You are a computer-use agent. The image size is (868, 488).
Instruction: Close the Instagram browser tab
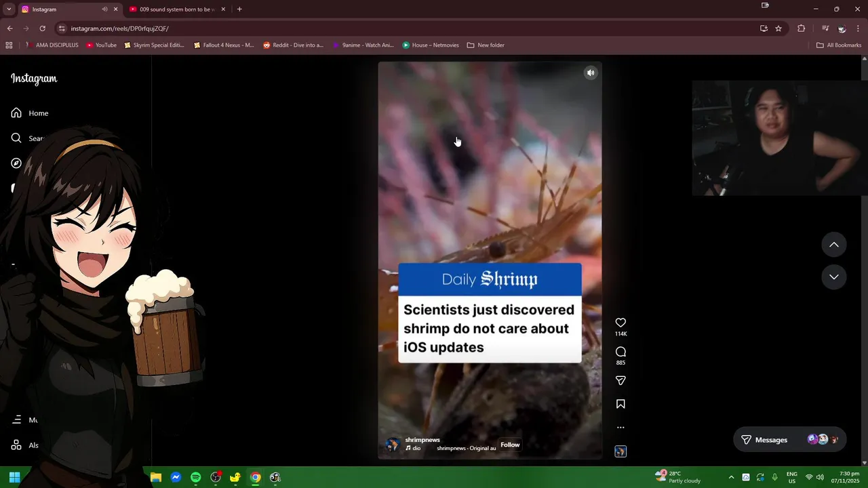coord(115,9)
